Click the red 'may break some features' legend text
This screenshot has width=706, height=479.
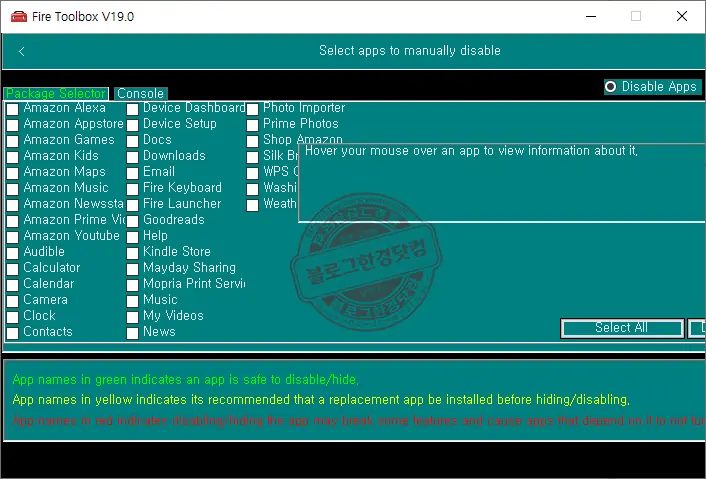click(359, 421)
